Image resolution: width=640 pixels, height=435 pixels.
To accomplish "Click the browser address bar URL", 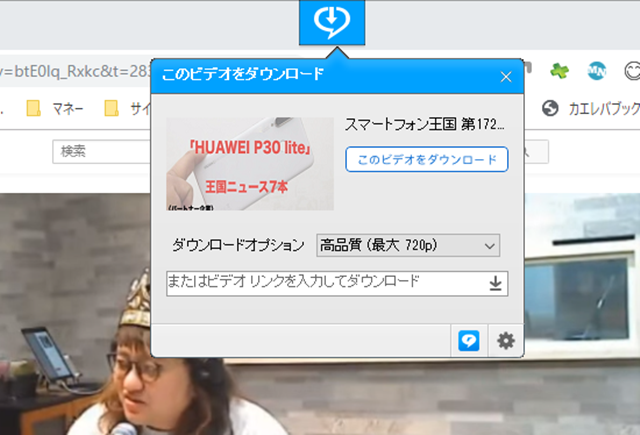I will click(x=76, y=71).
